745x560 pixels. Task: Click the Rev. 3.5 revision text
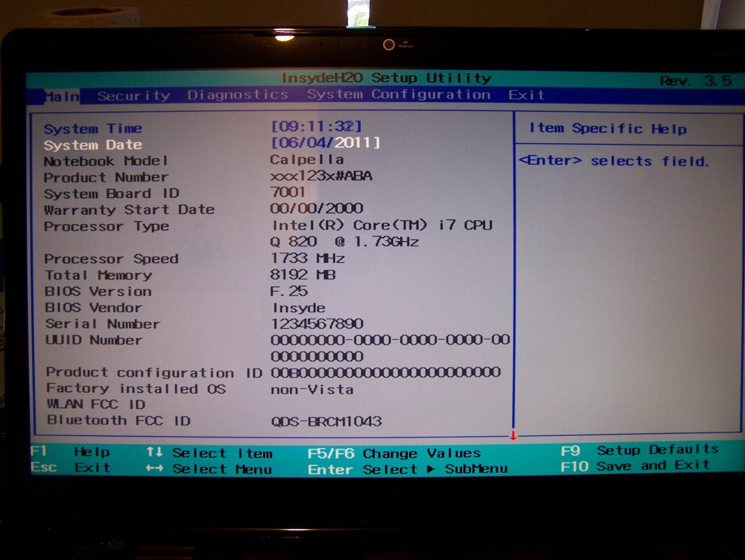[696, 80]
